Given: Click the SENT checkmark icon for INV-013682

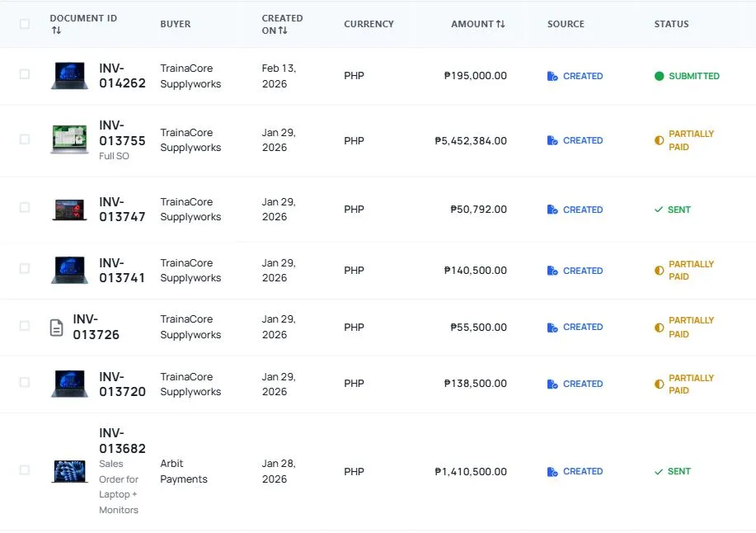Looking at the screenshot, I should click(x=657, y=471).
